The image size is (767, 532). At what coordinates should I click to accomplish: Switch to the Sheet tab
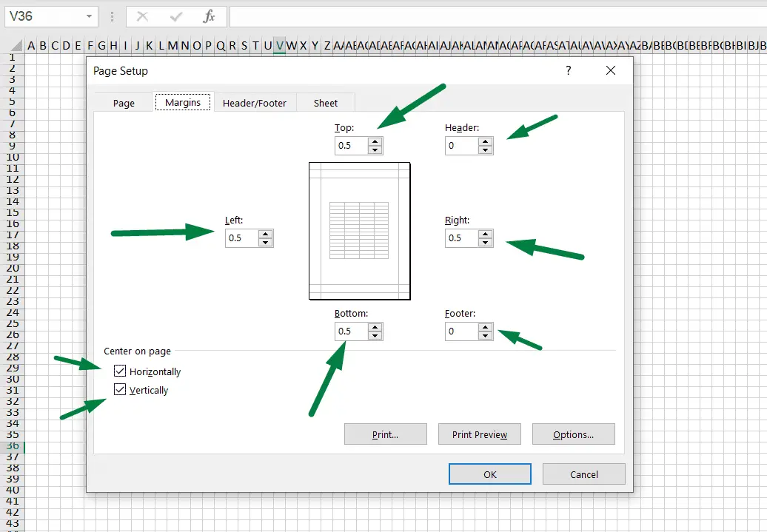pyautogui.click(x=326, y=103)
